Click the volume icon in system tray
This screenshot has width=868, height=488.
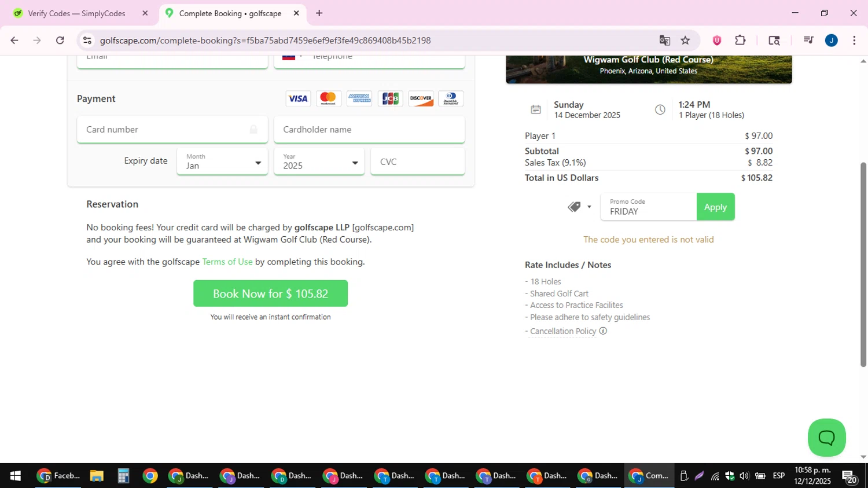coord(744,476)
